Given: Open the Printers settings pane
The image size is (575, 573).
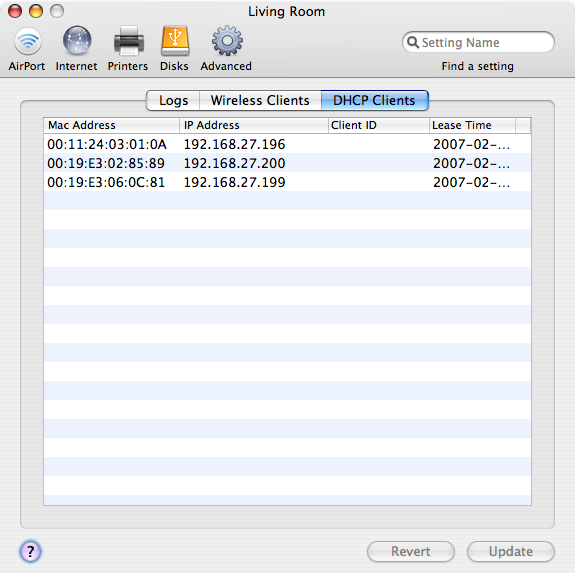Looking at the screenshot, I should click(x=128, y=49).
